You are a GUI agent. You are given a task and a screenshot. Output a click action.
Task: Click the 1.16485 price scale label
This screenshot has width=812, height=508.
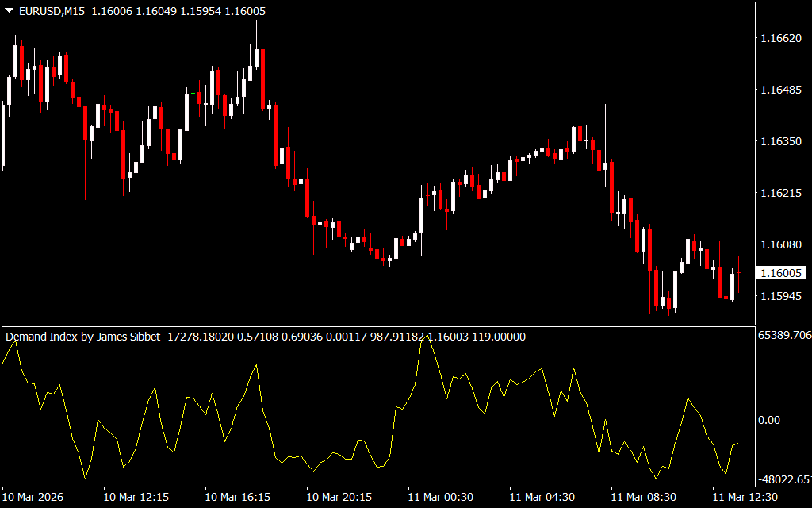click(781, 90)
